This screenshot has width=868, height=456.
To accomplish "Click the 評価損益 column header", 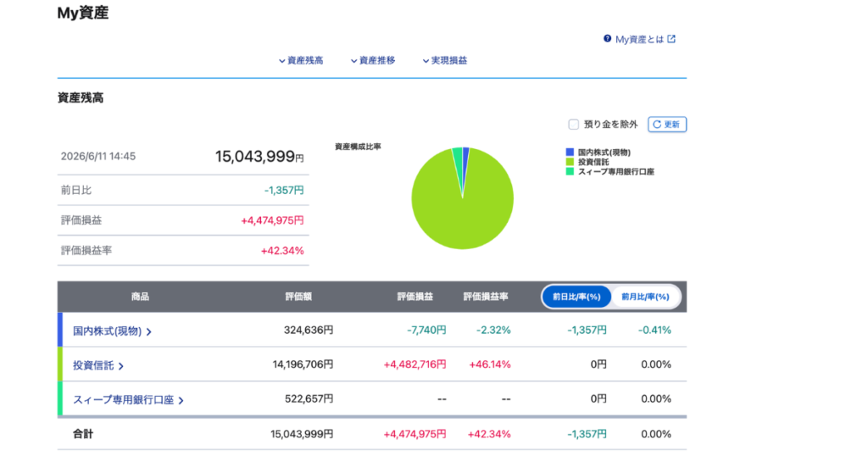I will [415, 297].
